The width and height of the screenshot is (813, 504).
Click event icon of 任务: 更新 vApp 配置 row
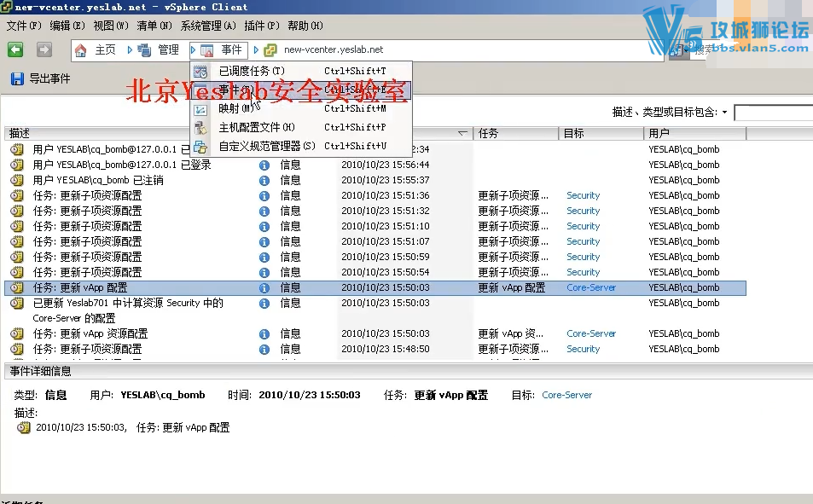(x=17, y=287)
